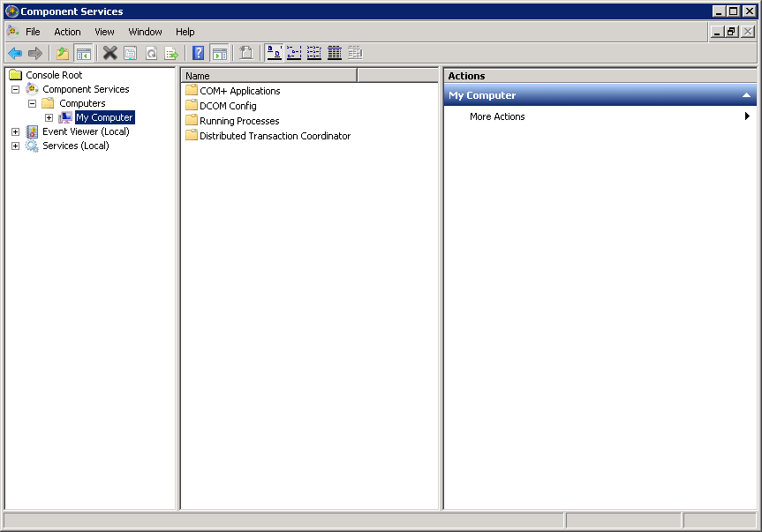
Task: Open the Window menu
Action: [x=146, y=32]
